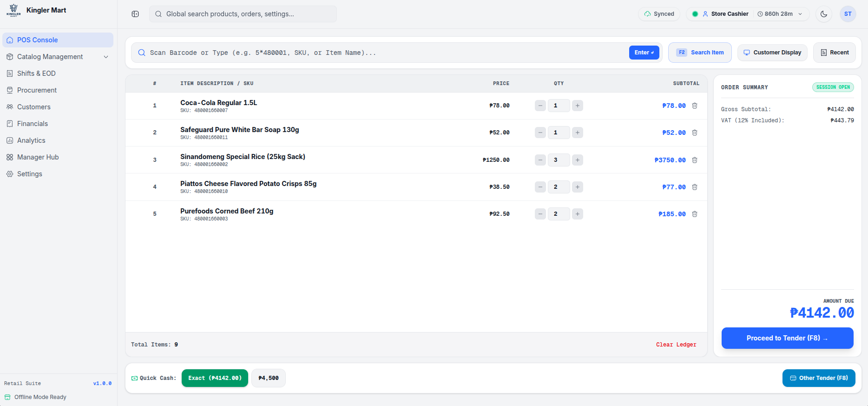868x406 pixels.
Task: Click Proceed to Tender (F8)
Action: pyautogui.click(x=787, y=338)
